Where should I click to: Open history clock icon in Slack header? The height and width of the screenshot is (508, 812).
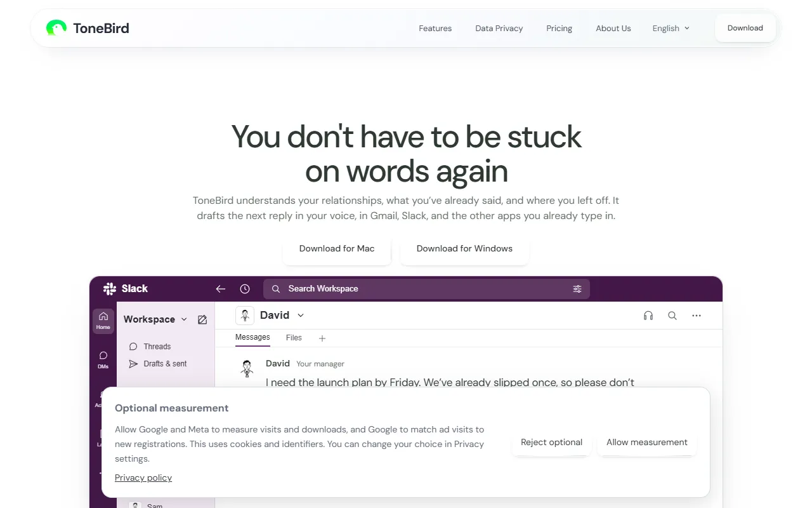245,289
